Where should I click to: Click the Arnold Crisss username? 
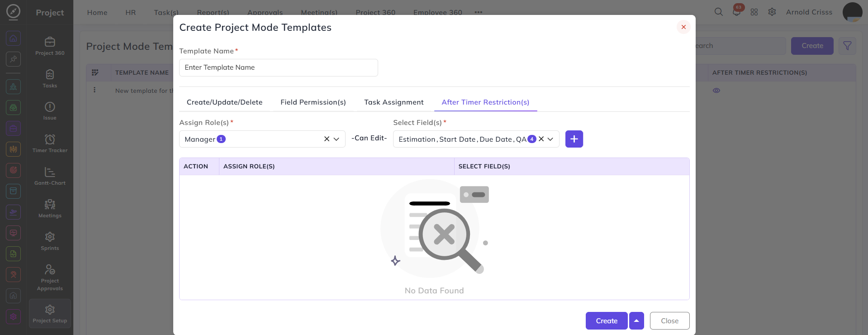809,12
